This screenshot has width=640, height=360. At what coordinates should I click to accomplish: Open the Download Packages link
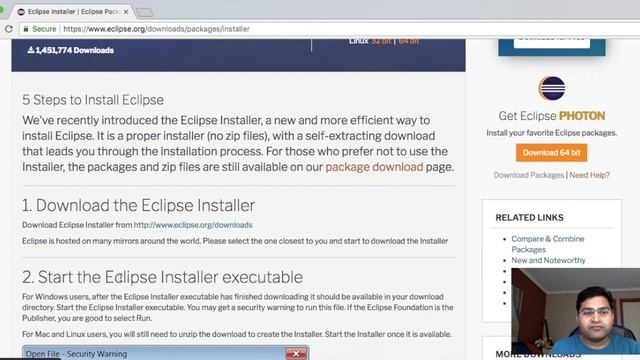pos(529,175)
